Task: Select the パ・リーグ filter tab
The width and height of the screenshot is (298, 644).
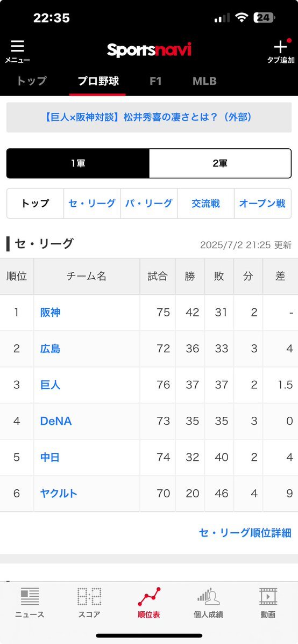Action: click(149, 204)
